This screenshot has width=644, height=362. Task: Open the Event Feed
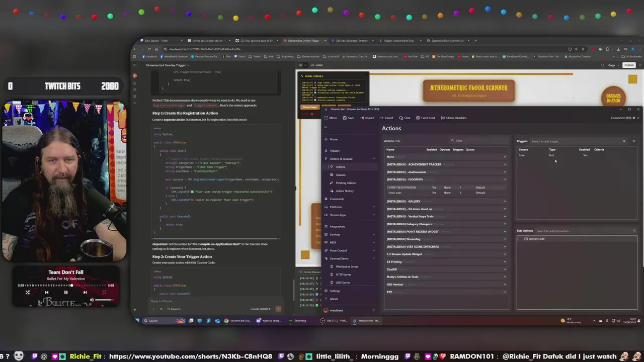[x=425, y=118]
